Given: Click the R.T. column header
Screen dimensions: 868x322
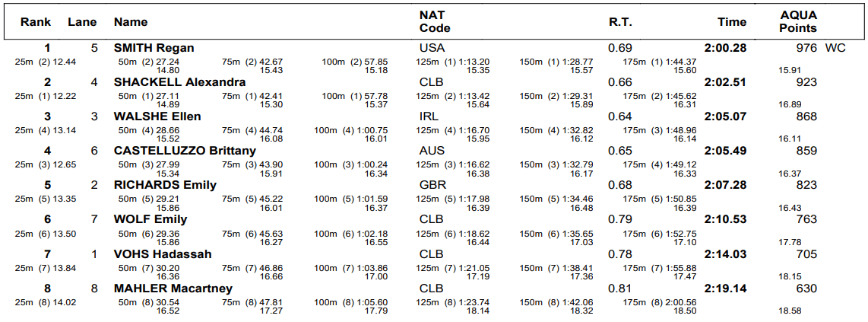Looking at the screenshot, I should tap(620, 22).
